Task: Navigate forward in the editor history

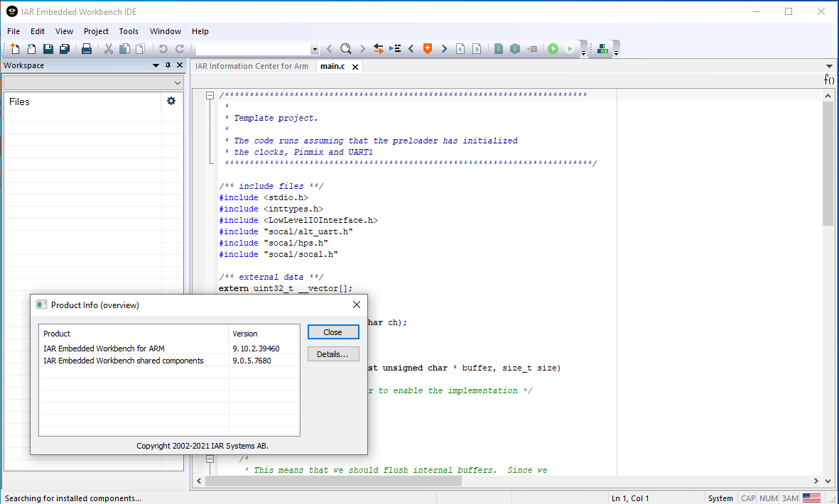Action: pos(477,49)
